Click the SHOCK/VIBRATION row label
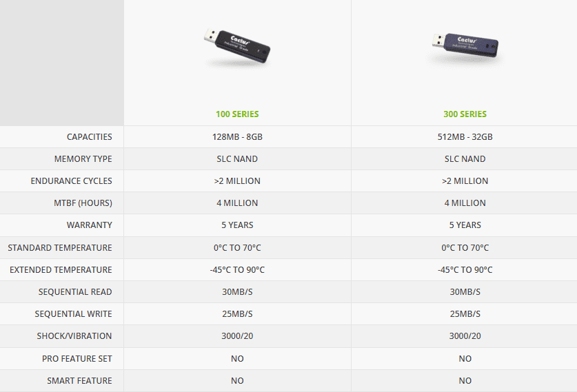Viewport: 577px width, 392px height. coord(74,336)
